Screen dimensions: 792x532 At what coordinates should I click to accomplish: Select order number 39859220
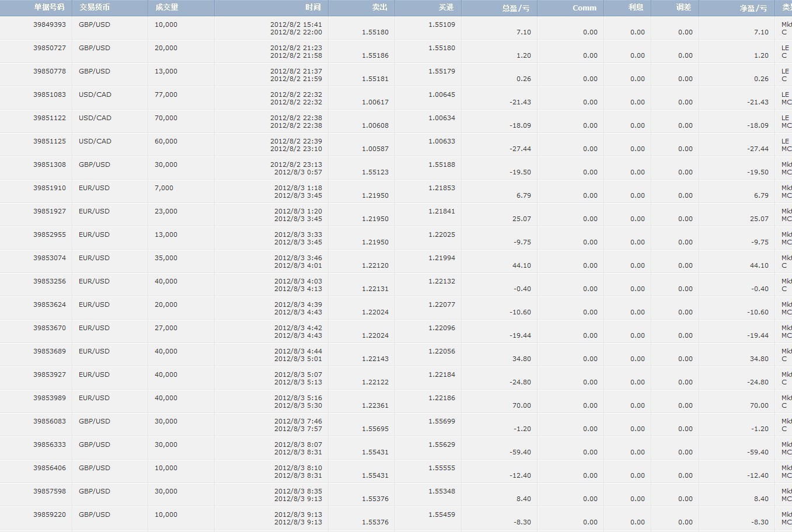click(50, 514)
